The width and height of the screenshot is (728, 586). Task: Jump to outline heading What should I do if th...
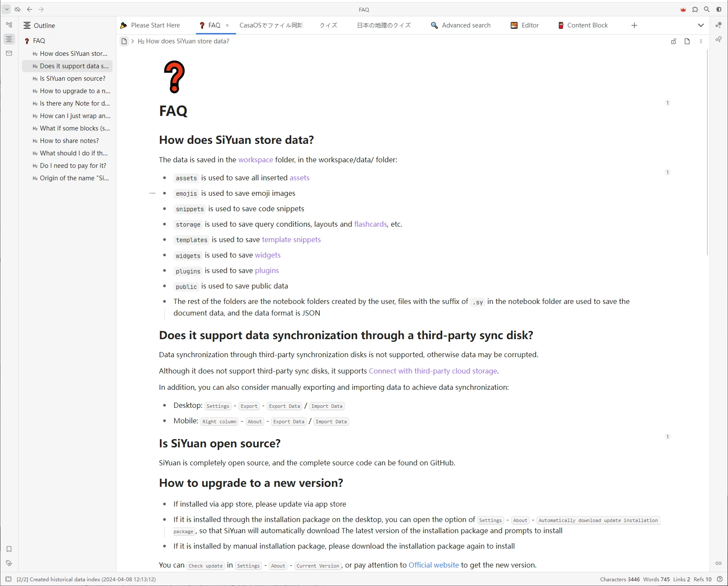(x=67, y=153)
